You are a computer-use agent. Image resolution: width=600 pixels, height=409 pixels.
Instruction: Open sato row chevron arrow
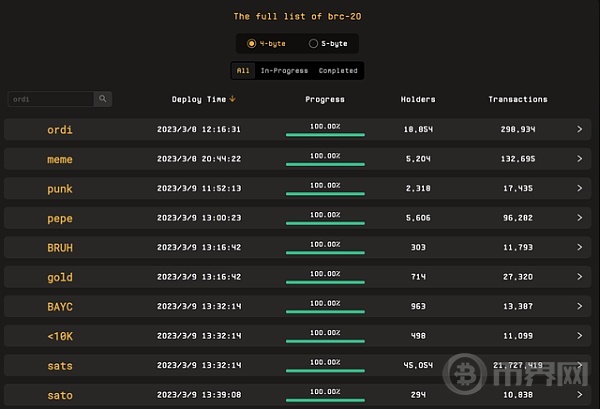579,394
